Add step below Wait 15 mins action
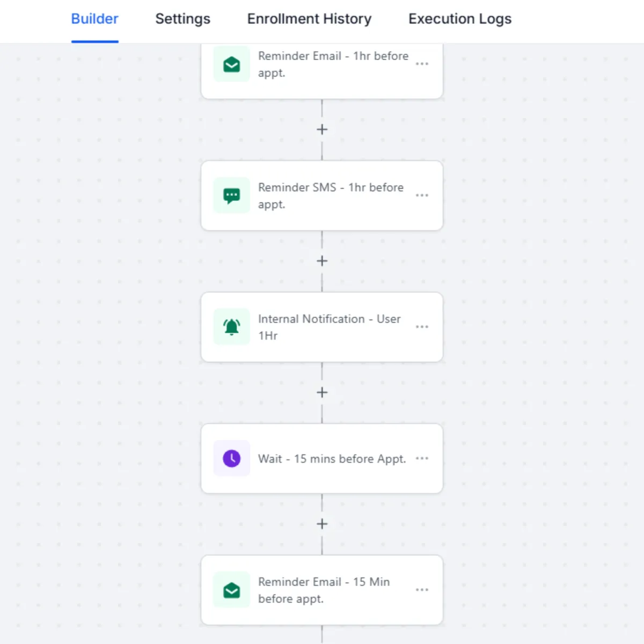The image size is (644, 644). (322, 524)
